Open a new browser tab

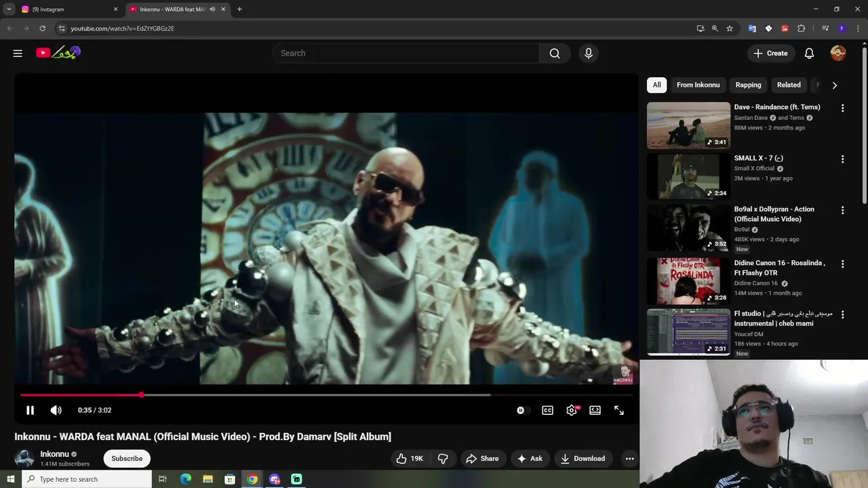tap(239, 9)
